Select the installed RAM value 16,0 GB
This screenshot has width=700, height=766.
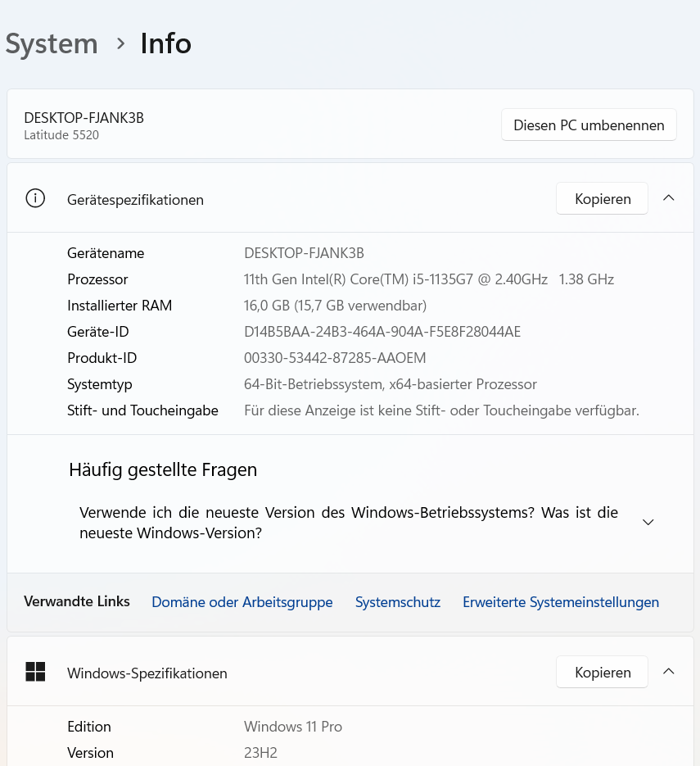(336, 306)
